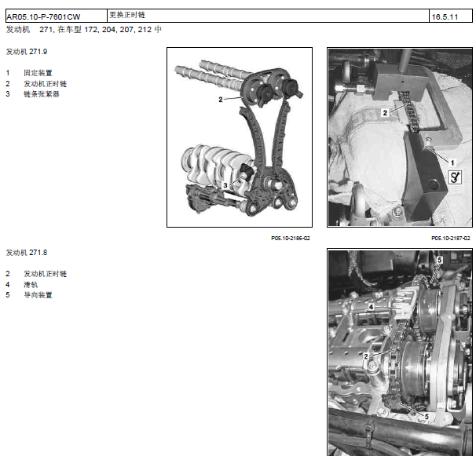Click 发动机正时链 row under 发动机 271.8
This screenshot has width=476, height=456.
tap(36, 274)
